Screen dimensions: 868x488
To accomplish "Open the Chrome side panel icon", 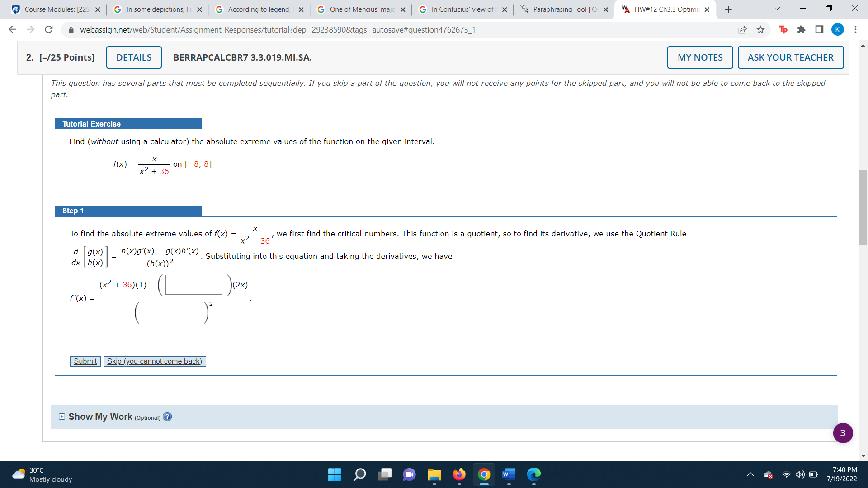I will point(819,30).
